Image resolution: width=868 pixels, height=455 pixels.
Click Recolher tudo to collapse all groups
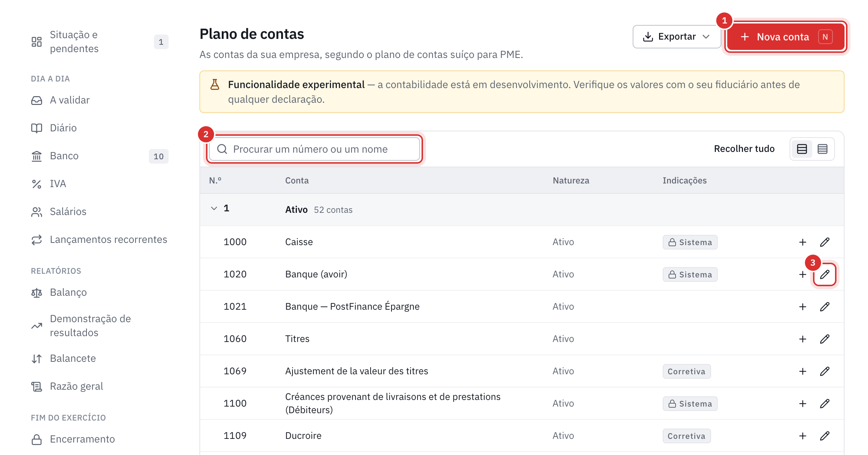click(744, 149)
